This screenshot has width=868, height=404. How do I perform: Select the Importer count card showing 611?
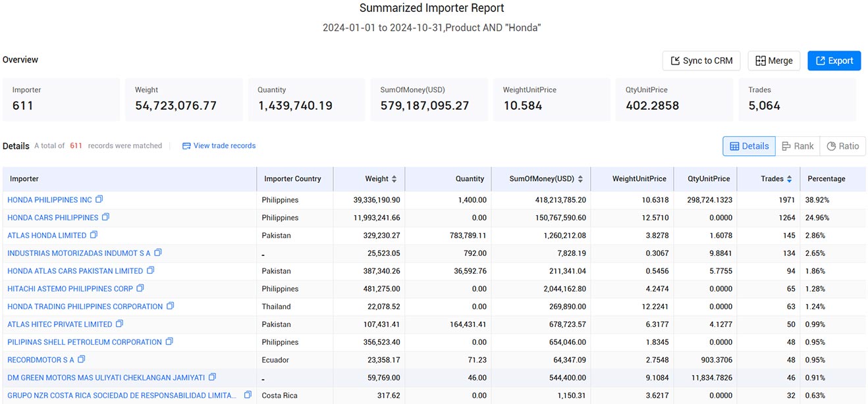click(x=61, y=99)
